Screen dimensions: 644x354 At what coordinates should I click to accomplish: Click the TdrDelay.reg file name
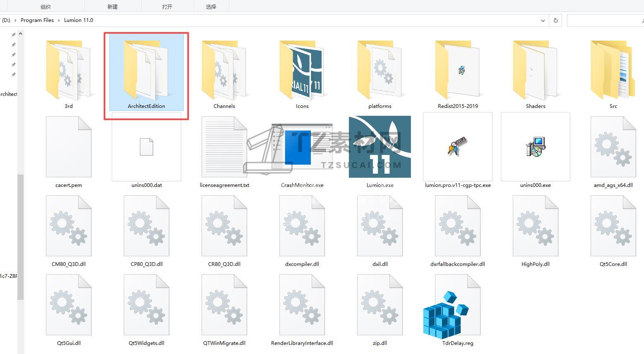pos(458,343)
